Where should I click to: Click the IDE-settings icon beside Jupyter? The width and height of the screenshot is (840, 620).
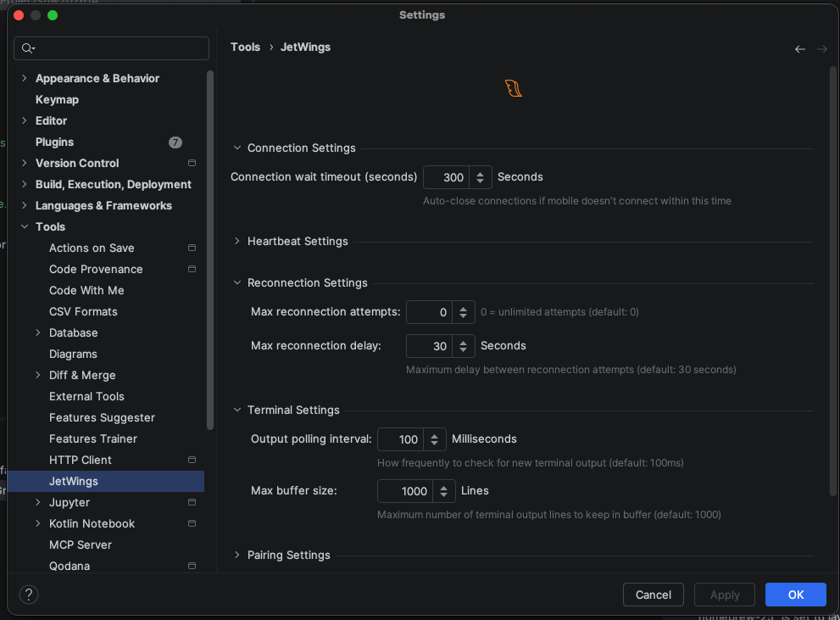pyautogui.click(x=192, y=502)
